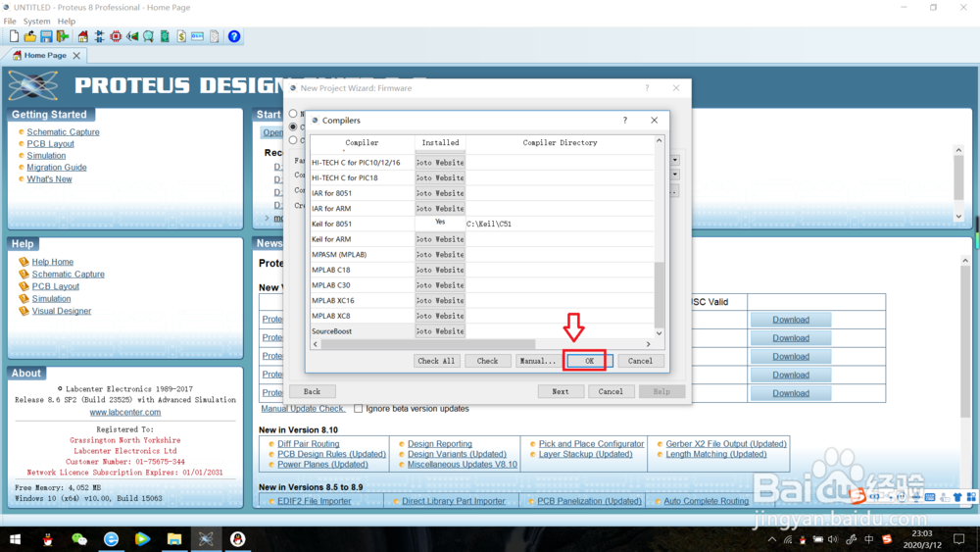Click the Sogou toolbox grid icon
This screenshot has height=552, width=980.
(x=970, y=497)
